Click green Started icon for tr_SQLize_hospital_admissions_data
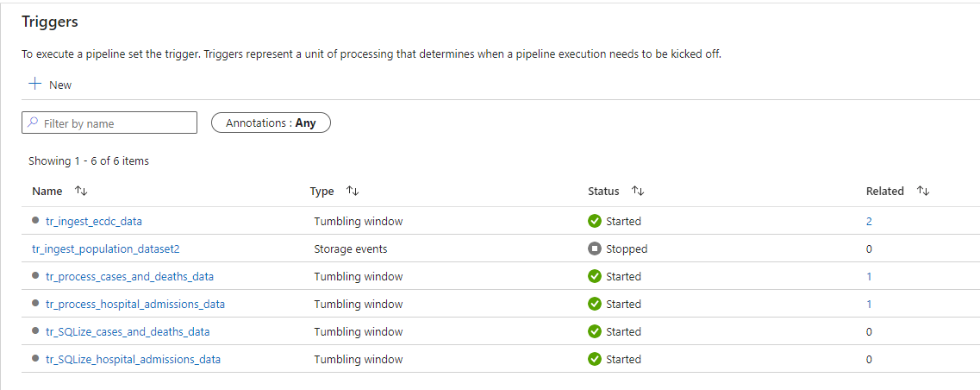This screenshot has width=980, height=390. (x=594, y=359)
